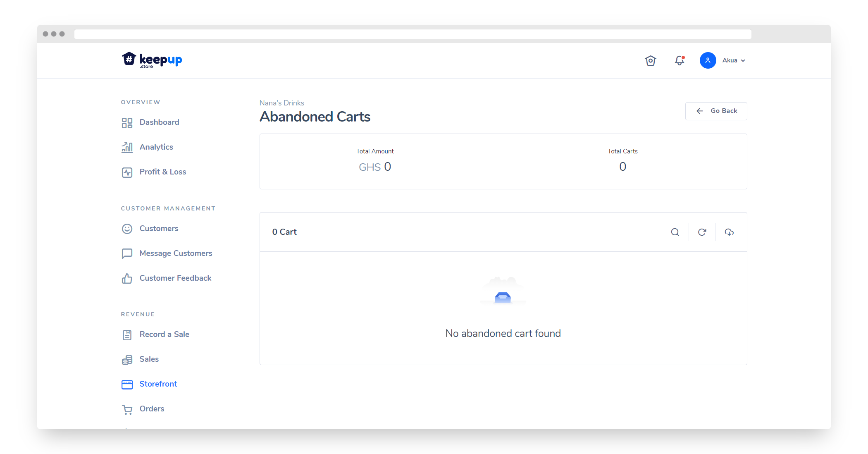
Task: Open Record a Sale page
Action: click(x=164, y=335)
